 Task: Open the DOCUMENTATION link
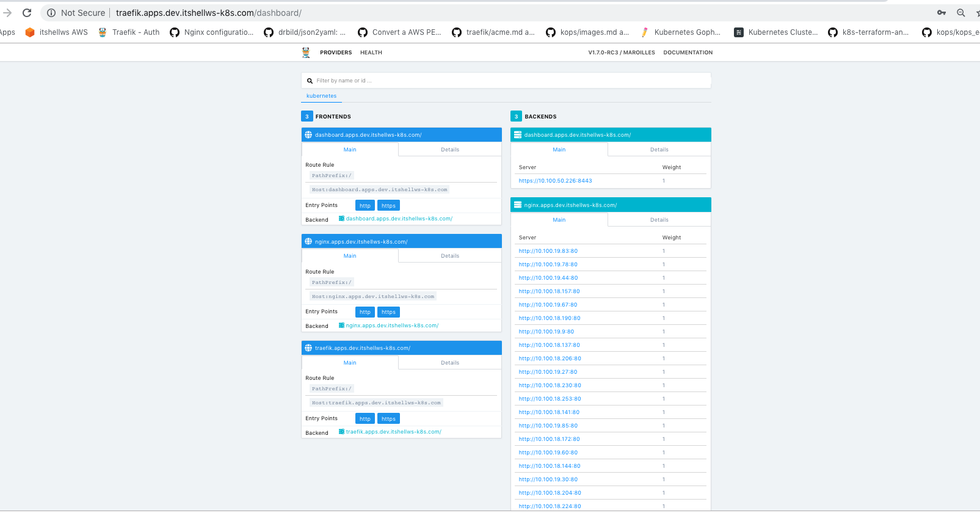point(688,53)
